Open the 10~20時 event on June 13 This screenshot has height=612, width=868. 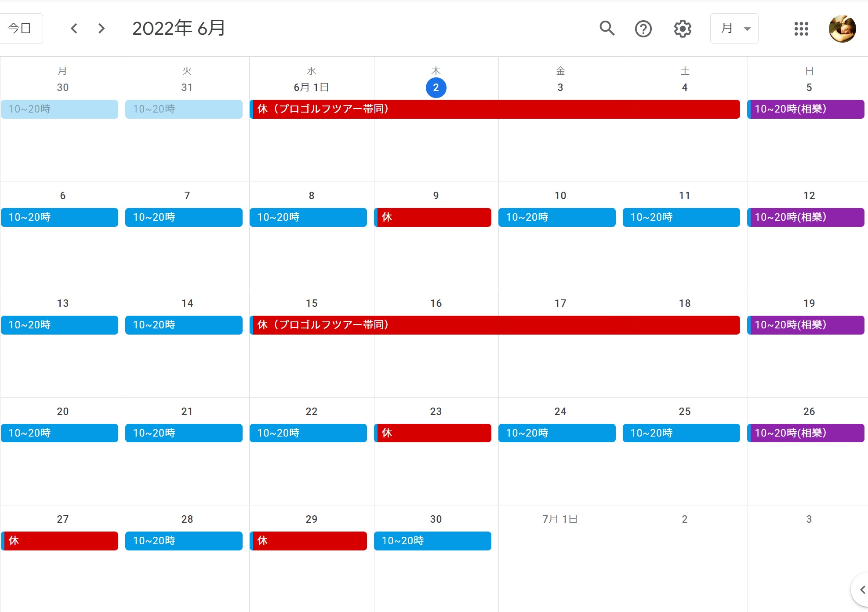pos(59,325)
